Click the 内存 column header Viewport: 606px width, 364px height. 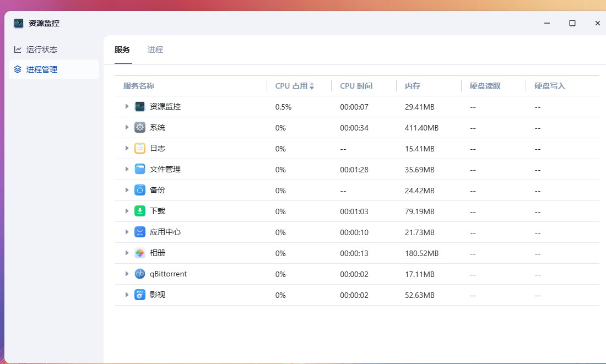(x=413, y=86)
